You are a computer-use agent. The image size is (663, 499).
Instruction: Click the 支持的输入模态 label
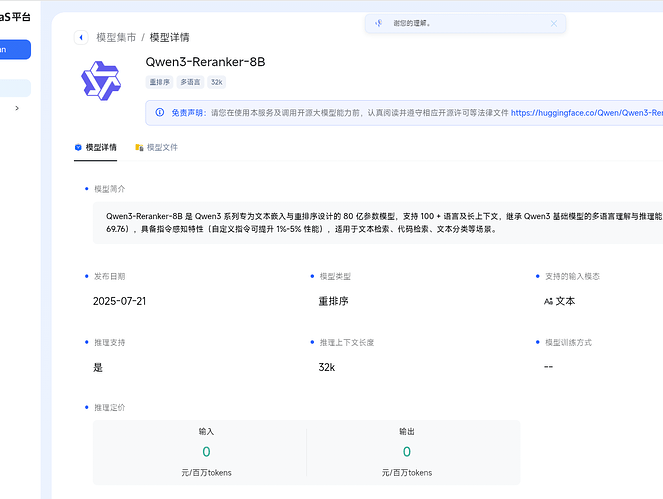pyautogui.click(x=572, y=277)
